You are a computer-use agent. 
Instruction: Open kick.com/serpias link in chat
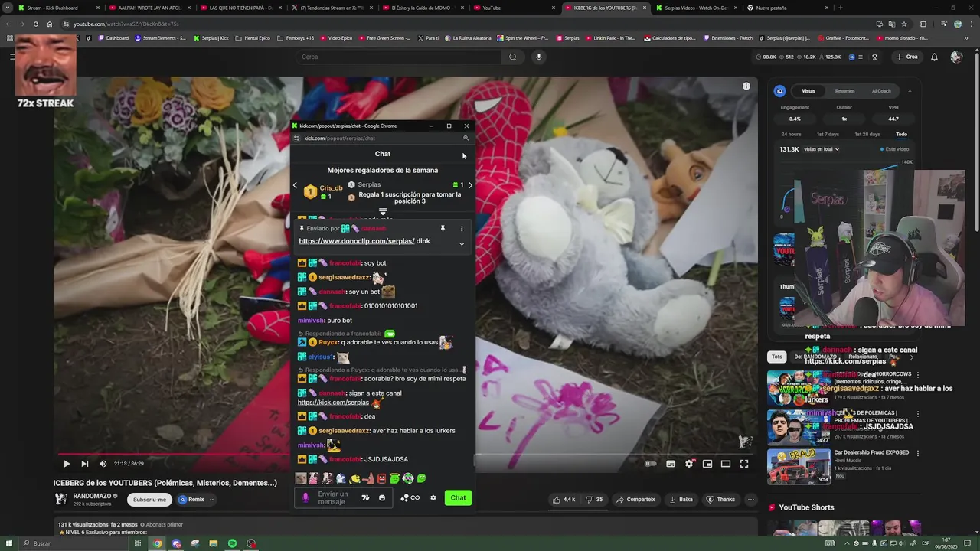tap(333, 403)
